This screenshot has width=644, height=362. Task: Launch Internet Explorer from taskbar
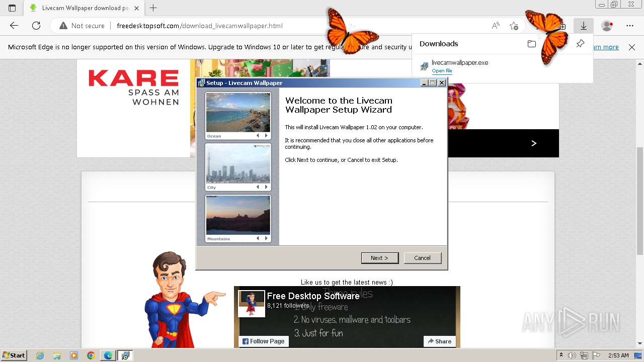(x=40, y=355)
